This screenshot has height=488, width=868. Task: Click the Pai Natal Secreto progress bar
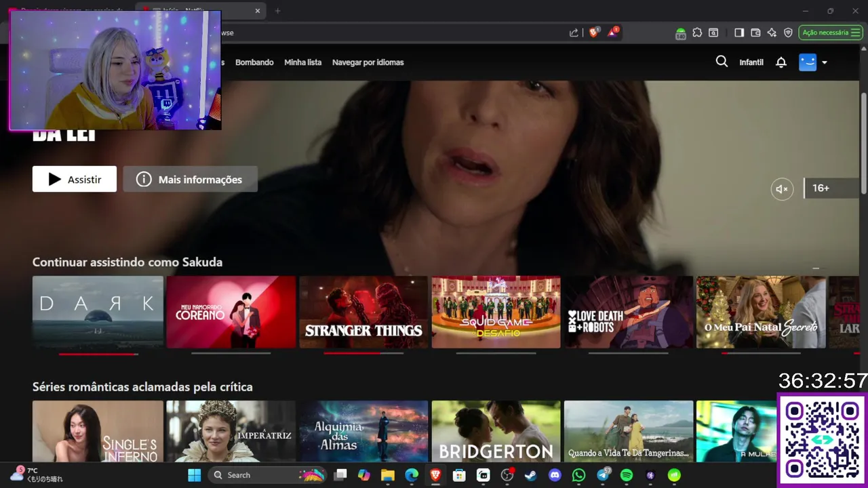coord(761,353)
